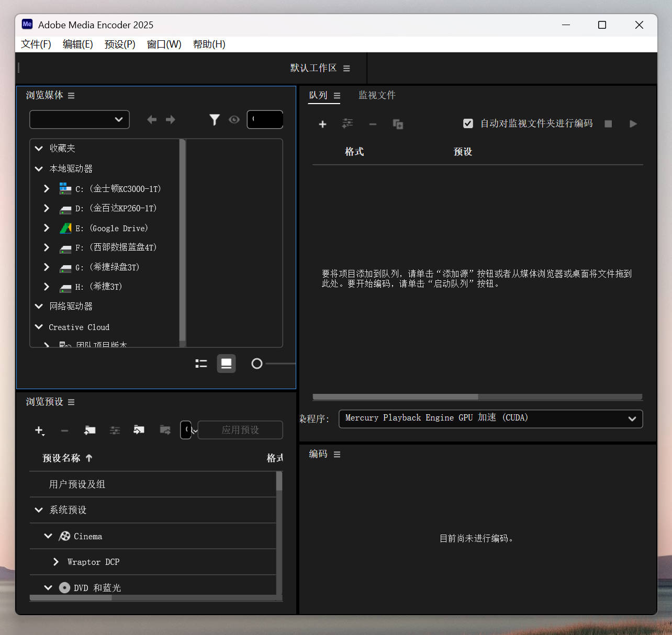
Task: Add source to queue with plus icon
Action: [x=322, y=124]
